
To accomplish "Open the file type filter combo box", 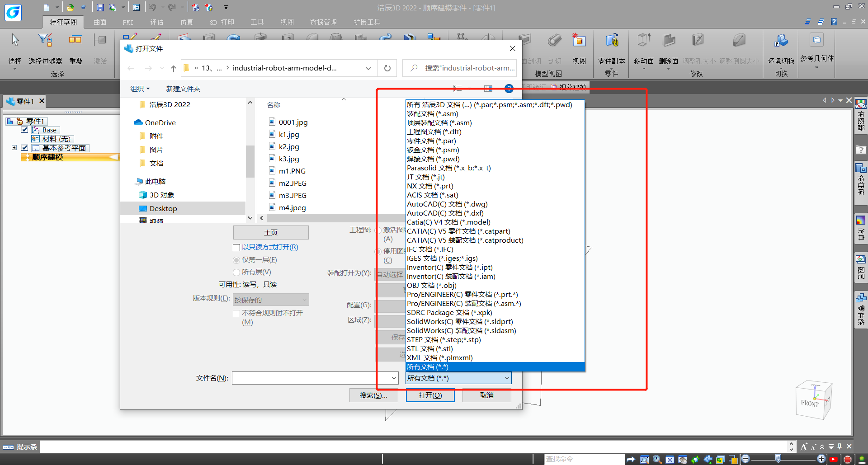I will pos(458,378).
